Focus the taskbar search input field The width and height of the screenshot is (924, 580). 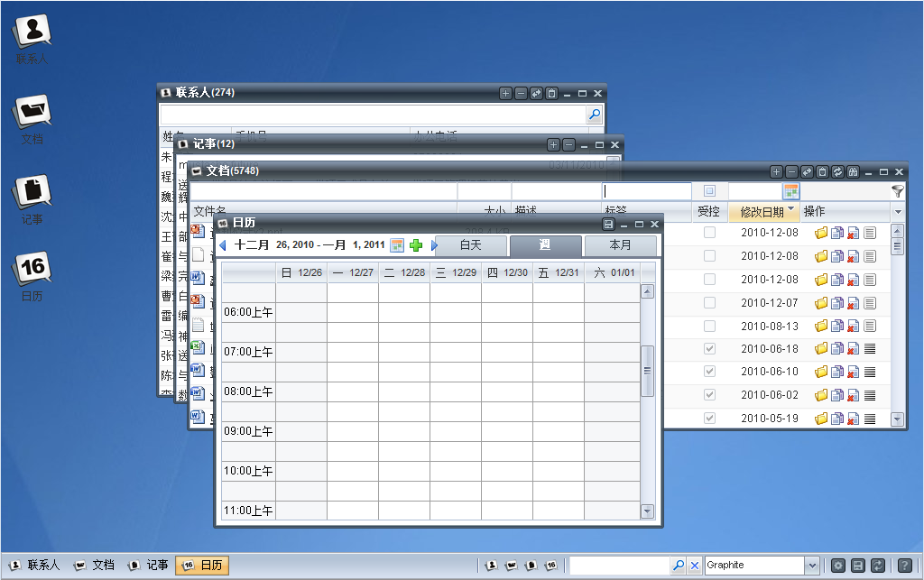(620, 566)
